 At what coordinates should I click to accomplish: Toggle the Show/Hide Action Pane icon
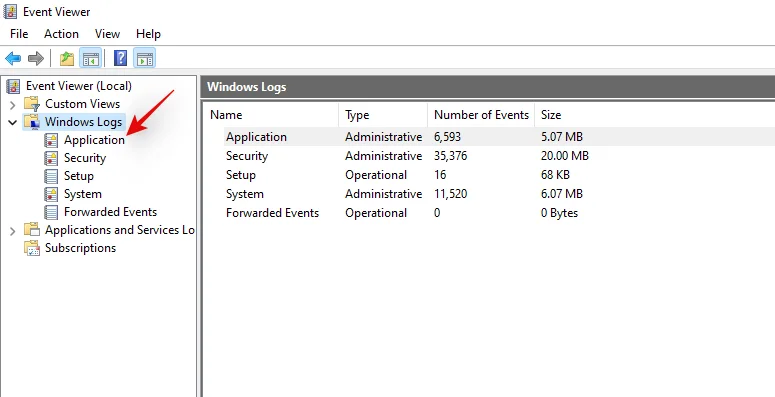(145, 58)
